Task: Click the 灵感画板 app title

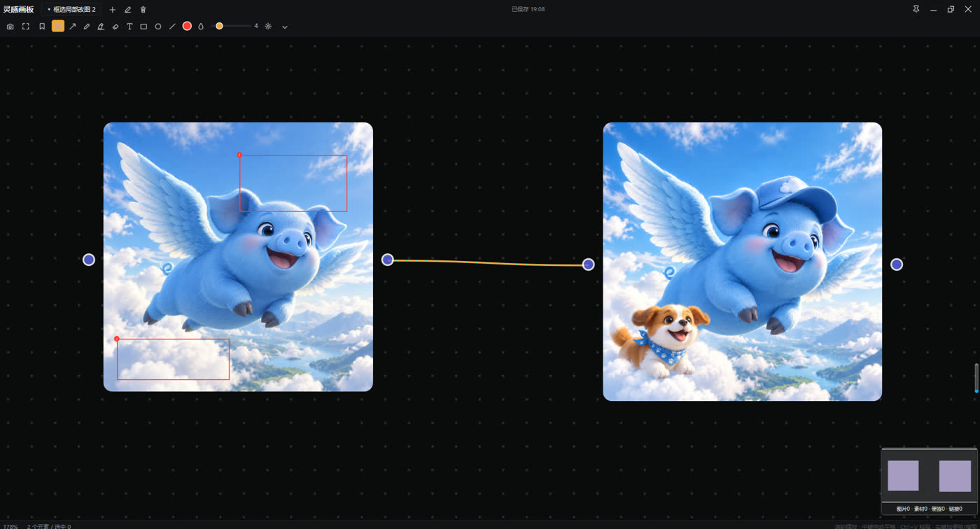Action: 18,10
